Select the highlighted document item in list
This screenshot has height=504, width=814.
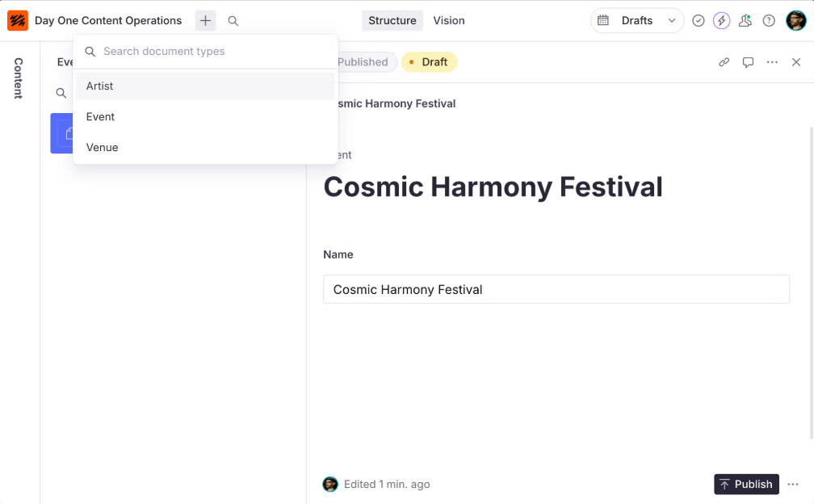pos(61,133)
